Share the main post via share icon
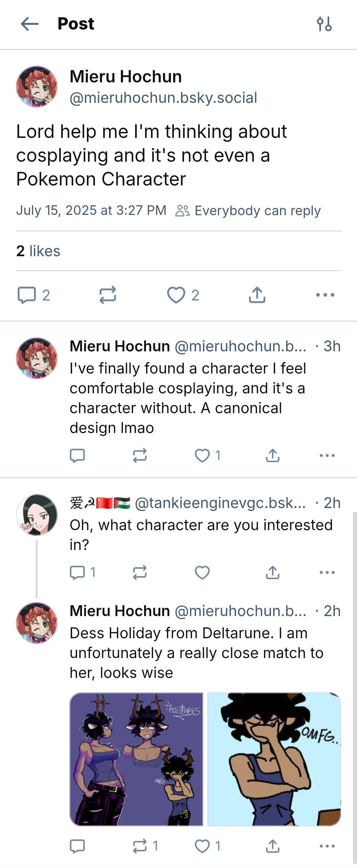This screenshot has height=868, width=357. click(257, 295)
